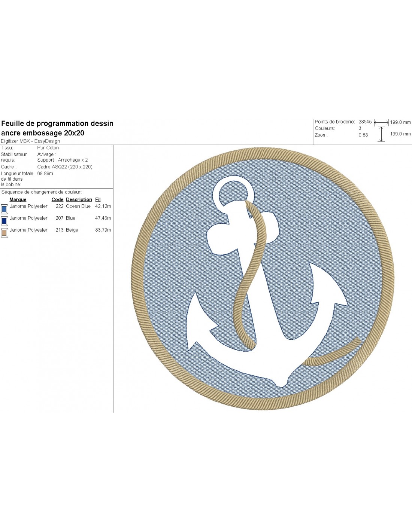Click the Code column header

(57, 200)
